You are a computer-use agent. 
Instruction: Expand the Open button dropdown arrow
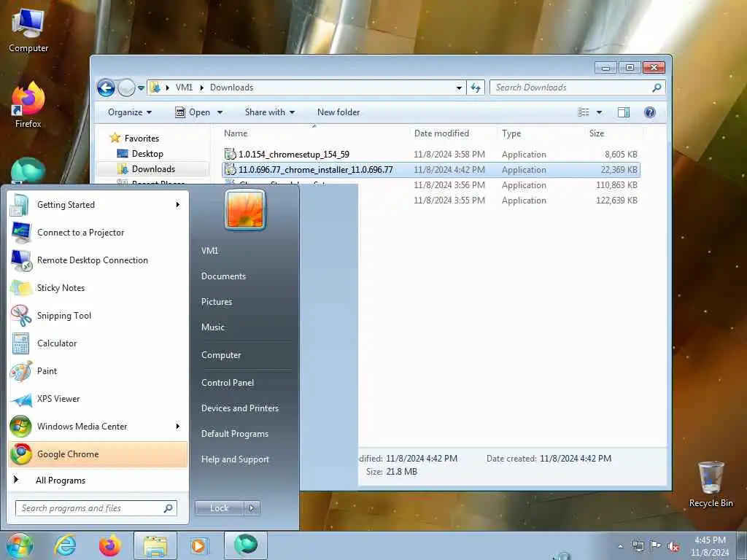pyautogui.click(x=220, y=112)
